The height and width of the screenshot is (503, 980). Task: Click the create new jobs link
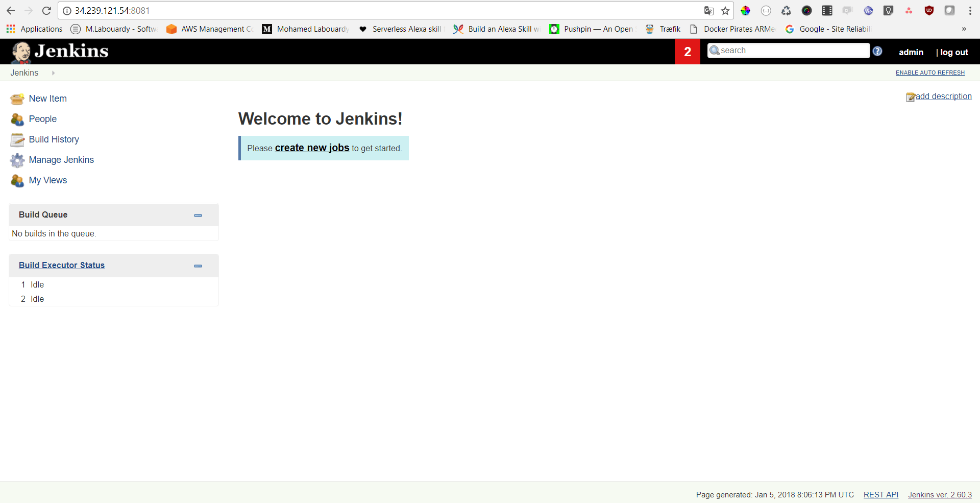tap(312, 148)
